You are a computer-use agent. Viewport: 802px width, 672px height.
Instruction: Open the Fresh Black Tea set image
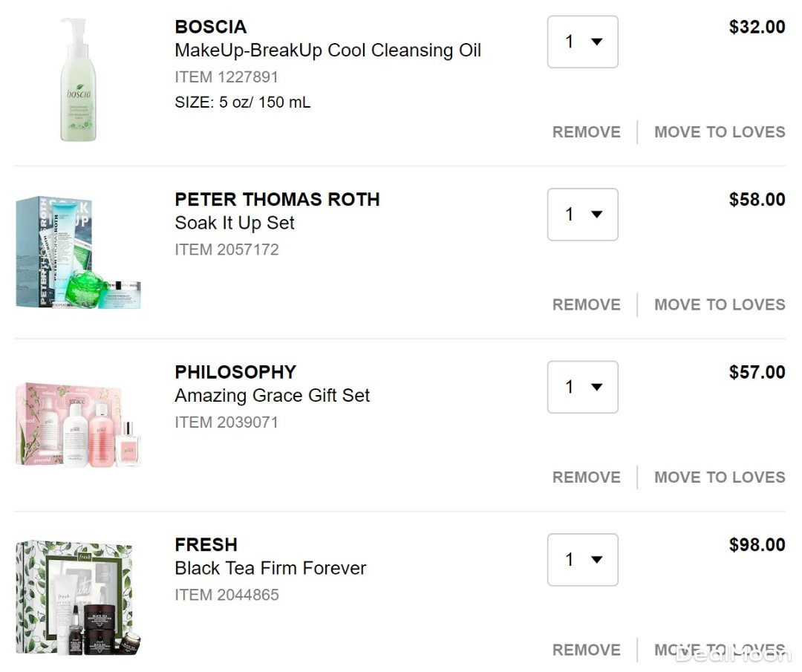click(77, 598)
